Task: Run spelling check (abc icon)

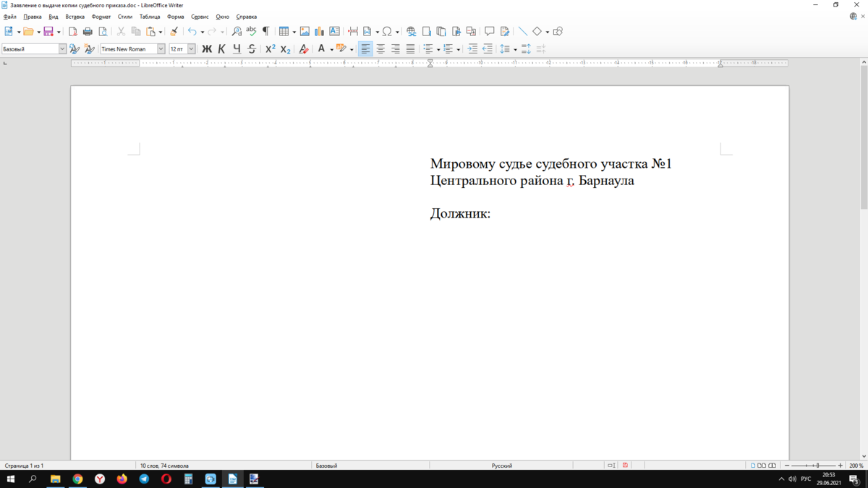Action: tap(251, 32)
